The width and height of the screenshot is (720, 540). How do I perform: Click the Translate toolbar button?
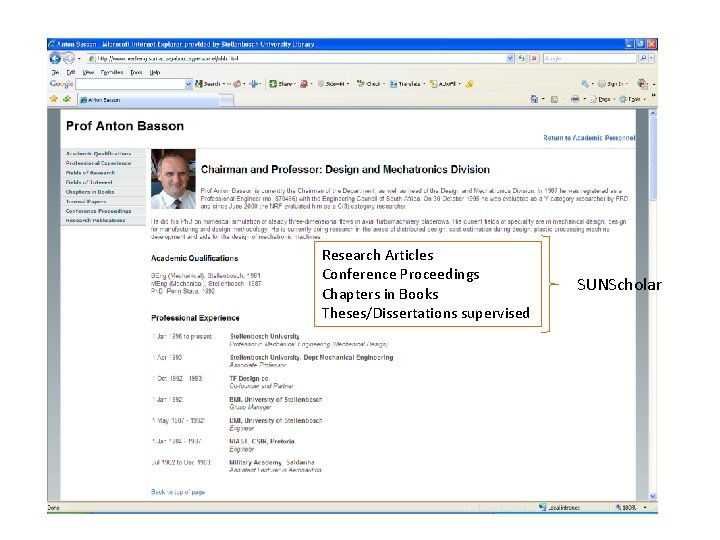coord(405,84)
